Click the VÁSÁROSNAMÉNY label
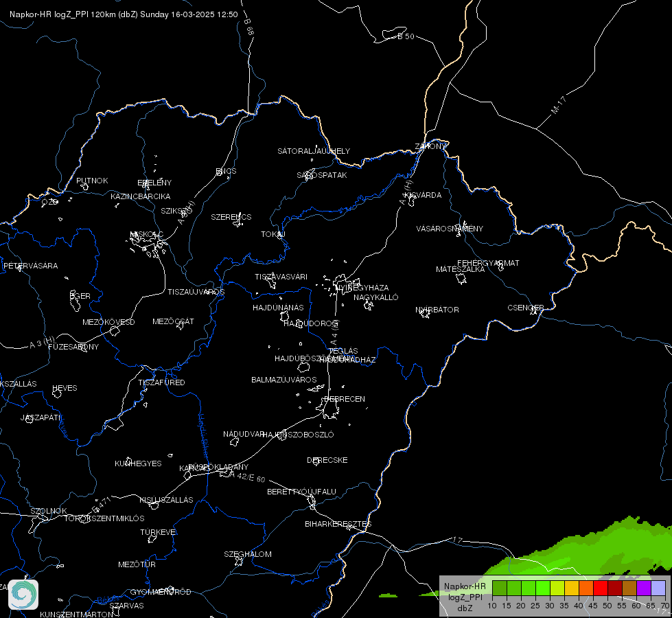Viewport: 672px width, 618px height. tap(450, 229)
